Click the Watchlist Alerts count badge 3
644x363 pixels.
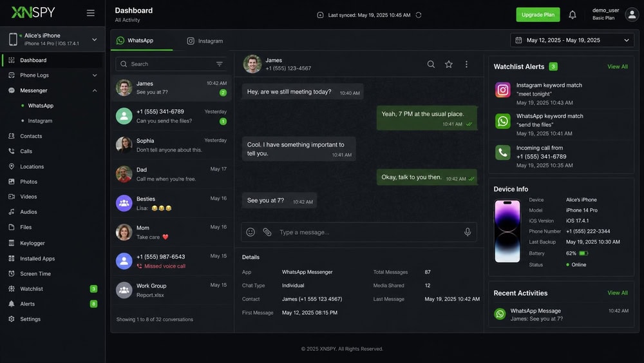[x=553, y=66]
